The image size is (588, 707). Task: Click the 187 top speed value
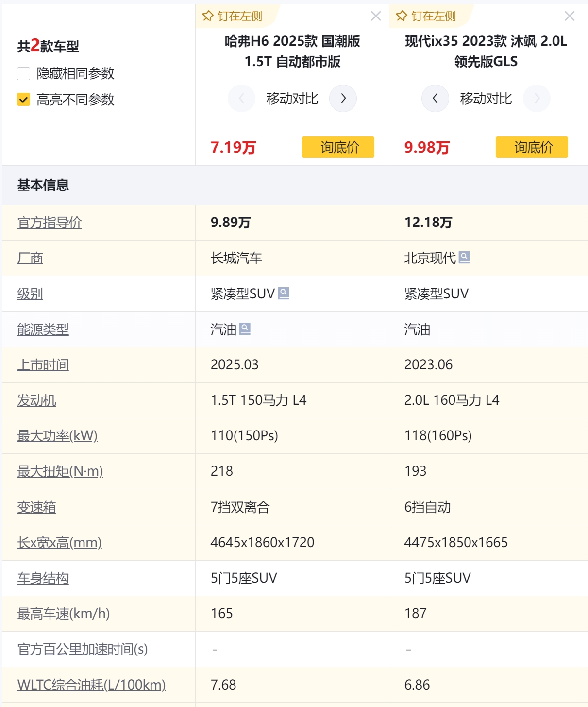point(416,614)
